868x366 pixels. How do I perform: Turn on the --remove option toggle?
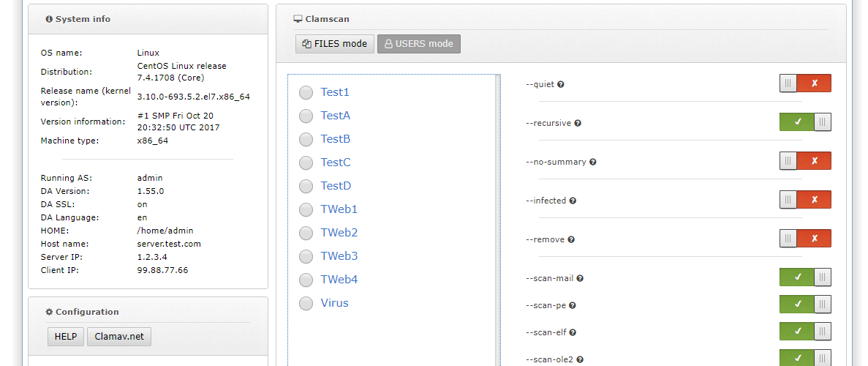point(805,239)
